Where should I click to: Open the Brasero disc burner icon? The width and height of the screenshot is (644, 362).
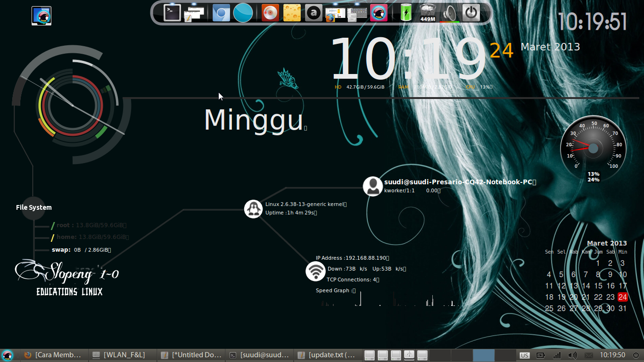pos(269,13)
